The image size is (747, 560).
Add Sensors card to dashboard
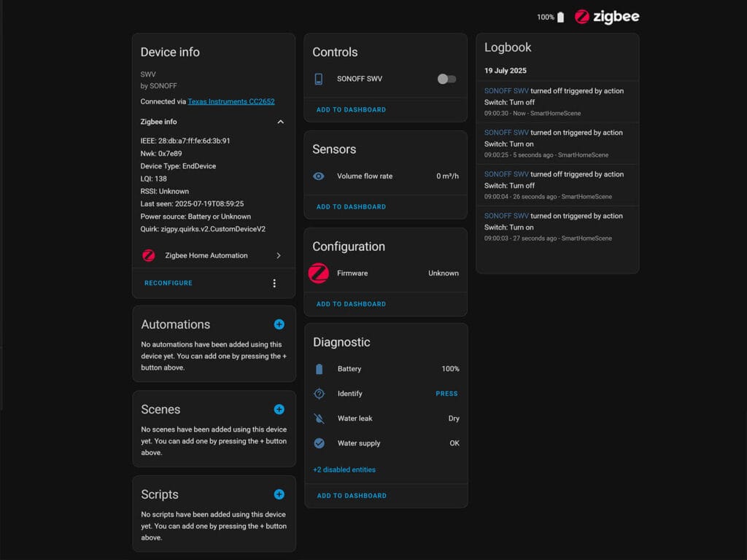[x=351, y=206]
